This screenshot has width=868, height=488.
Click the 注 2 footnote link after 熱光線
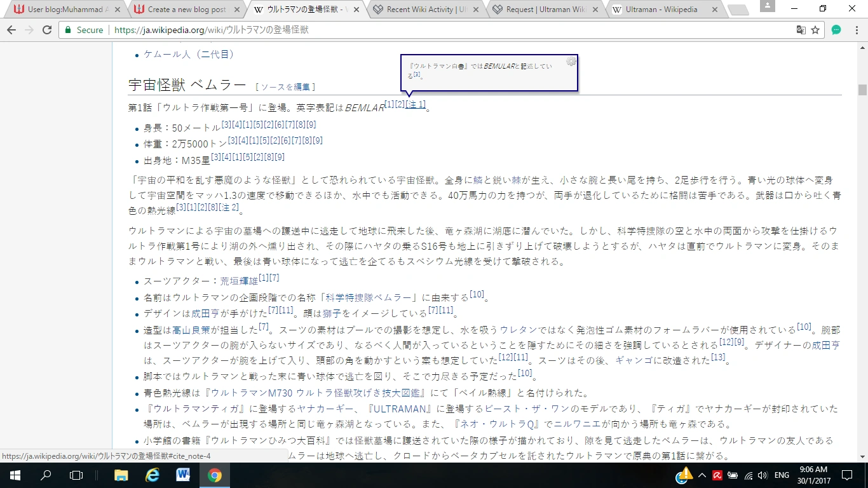point(229,207)
